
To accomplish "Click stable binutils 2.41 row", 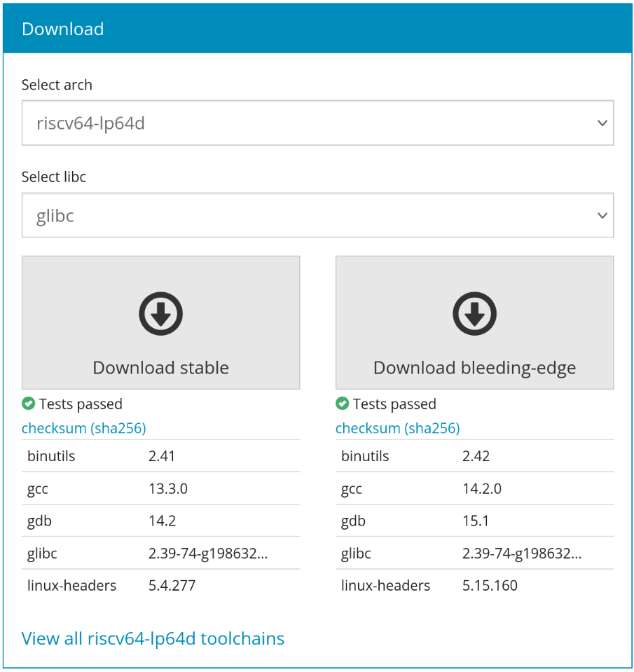I will [x=160, y=456].
